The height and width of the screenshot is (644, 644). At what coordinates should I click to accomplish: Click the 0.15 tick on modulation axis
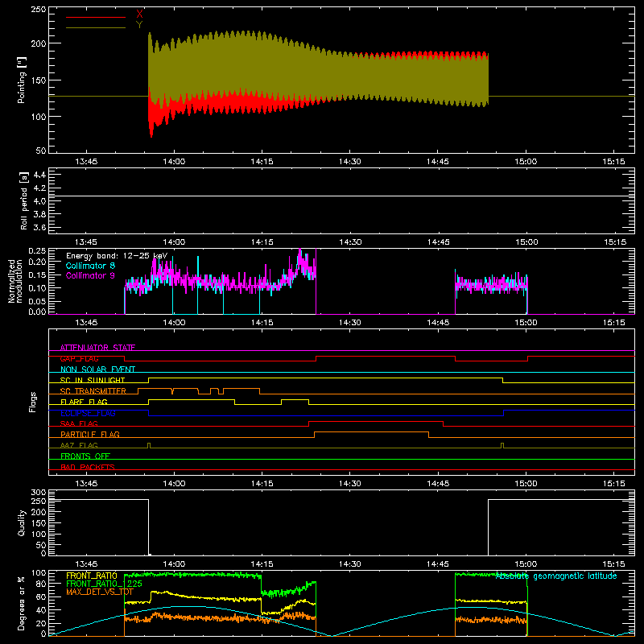(37, 275)
